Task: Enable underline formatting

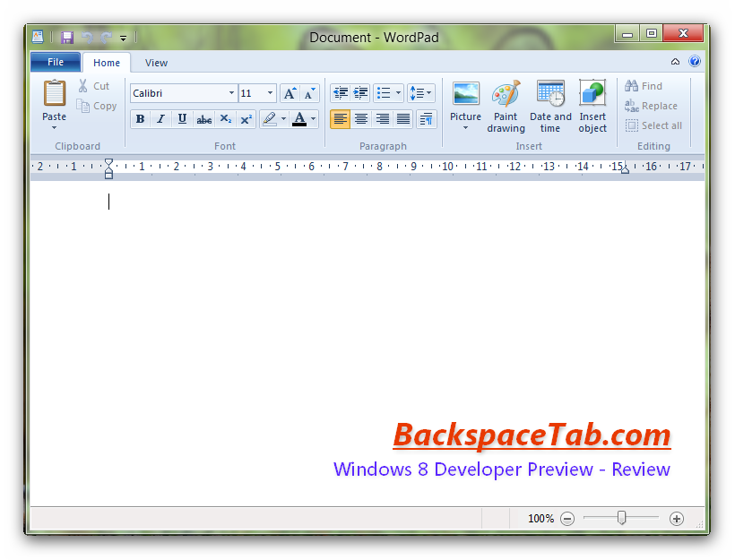Action: coord(182,118)
